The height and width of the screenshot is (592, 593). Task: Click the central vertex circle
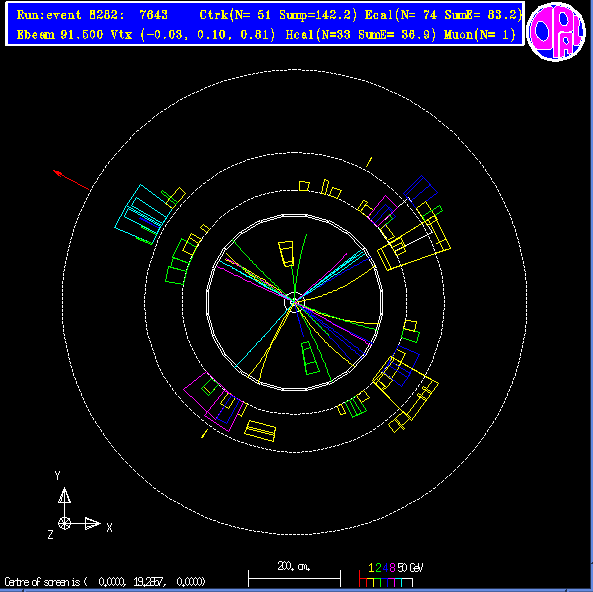pos(294,301)
